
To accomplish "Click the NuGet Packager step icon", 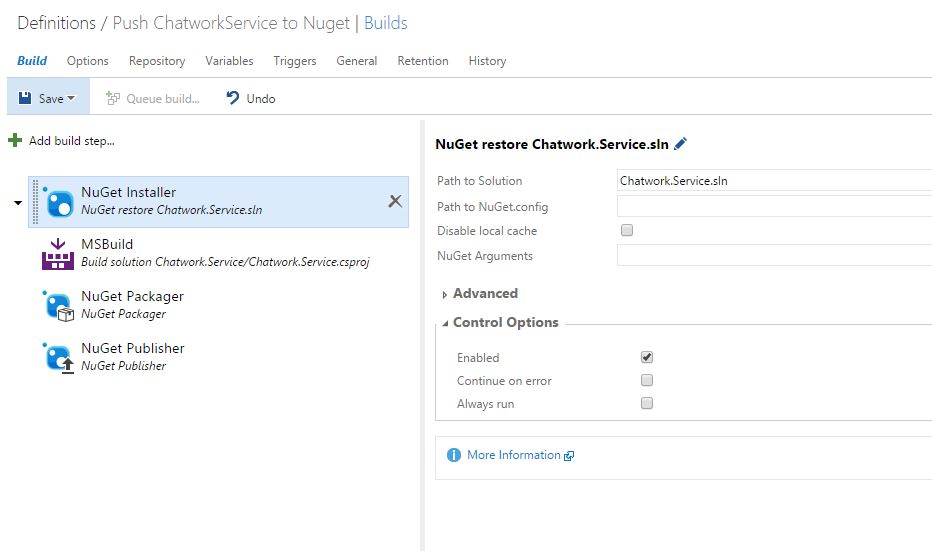I will [x=58, y=306].
